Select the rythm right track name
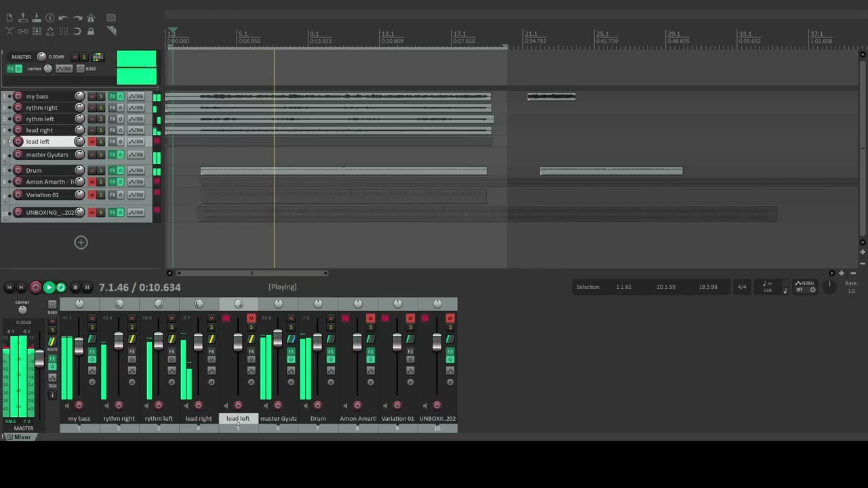 (x=42, y=108)
